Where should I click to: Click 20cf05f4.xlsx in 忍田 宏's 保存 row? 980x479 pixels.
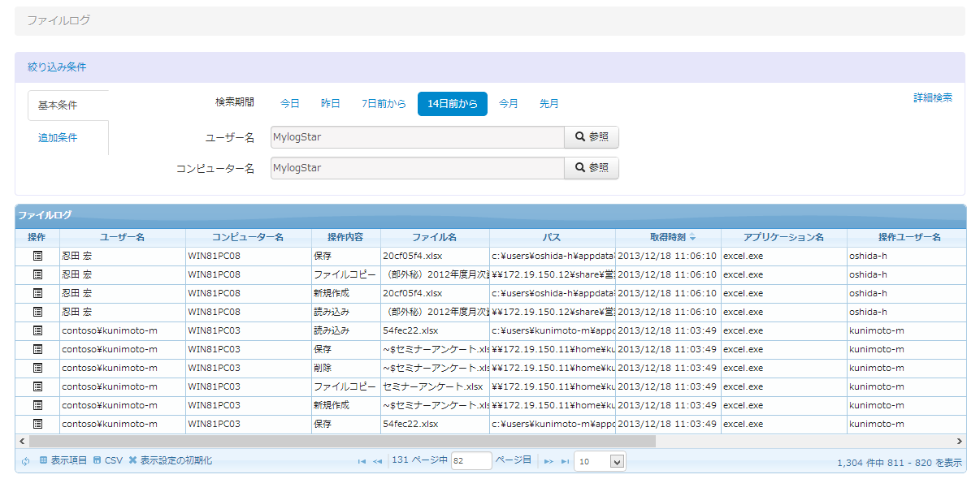coord(413,256)
